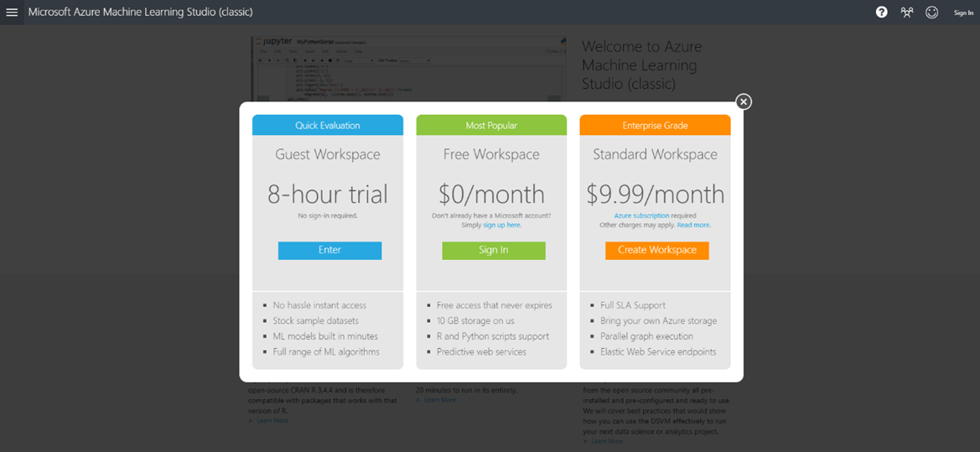Click the Free Workspace title
The width and height of the screenshot is (980, 452).
491,153
